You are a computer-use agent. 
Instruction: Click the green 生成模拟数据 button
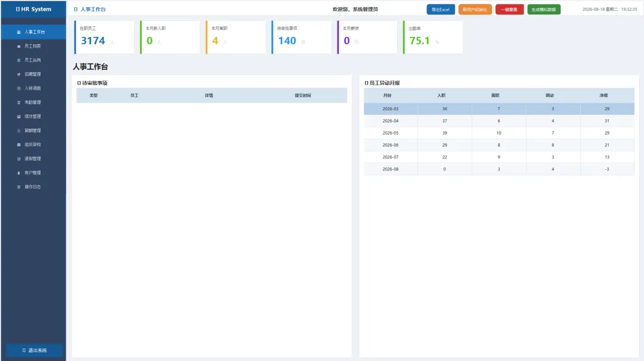544,10
